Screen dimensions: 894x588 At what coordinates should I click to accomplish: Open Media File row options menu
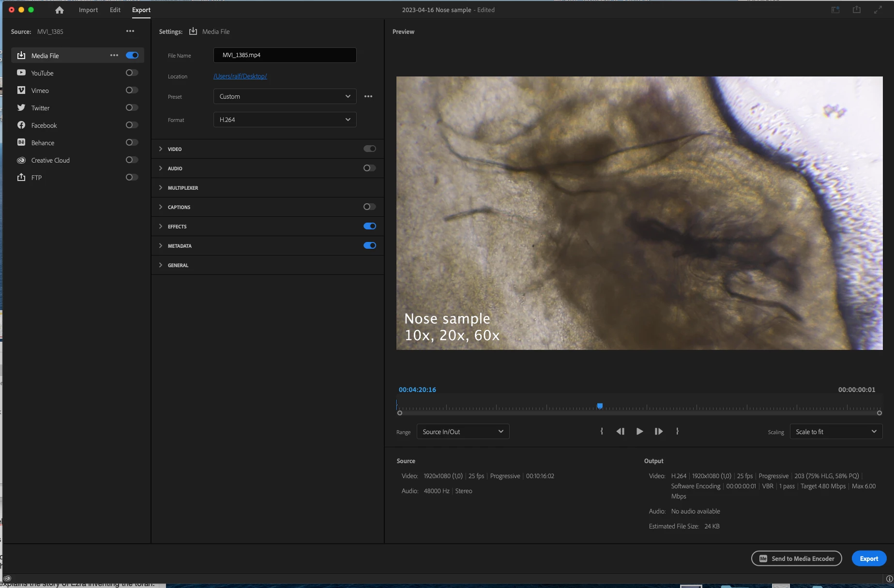114,55
